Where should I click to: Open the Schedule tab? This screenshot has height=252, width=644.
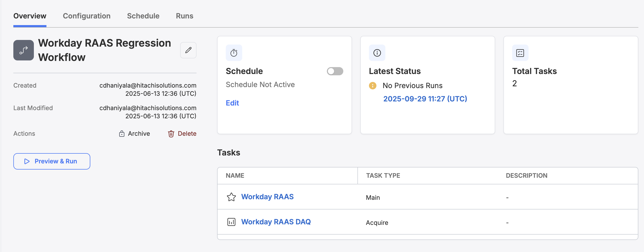coord(143,16)
